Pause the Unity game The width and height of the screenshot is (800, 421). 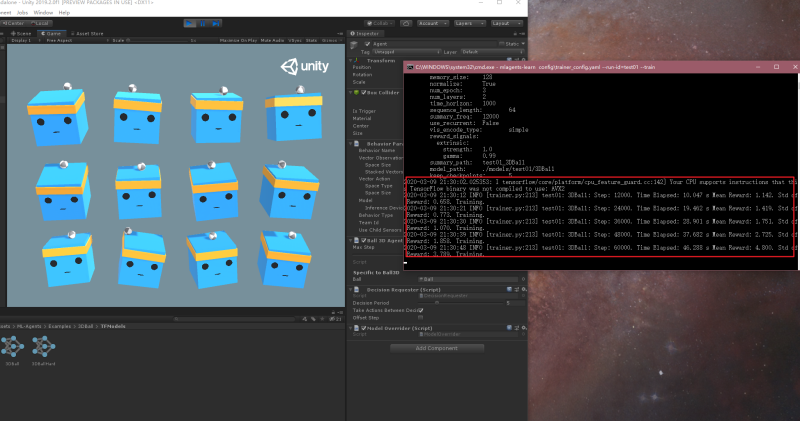point(203,23)
